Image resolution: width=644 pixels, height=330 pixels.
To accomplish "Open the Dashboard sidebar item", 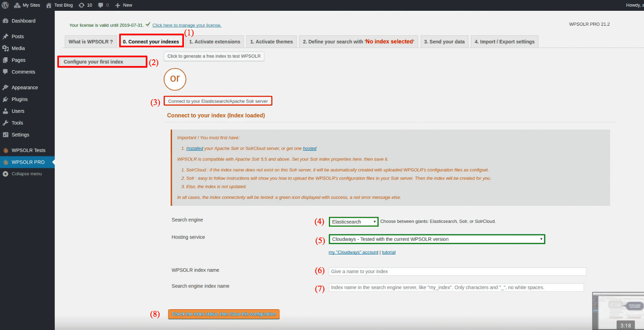I will tap(27, 21).
